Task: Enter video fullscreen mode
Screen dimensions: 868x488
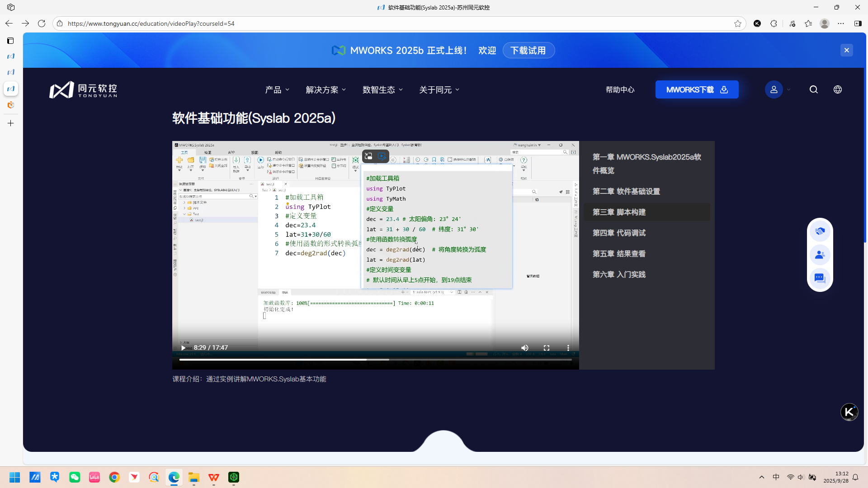Action: [546, 348]
